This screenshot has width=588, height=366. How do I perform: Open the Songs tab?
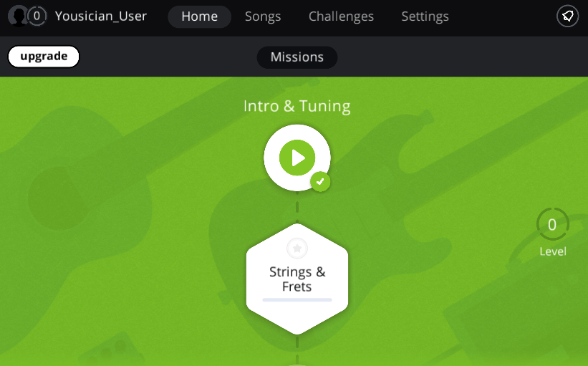tap(263, 16)
